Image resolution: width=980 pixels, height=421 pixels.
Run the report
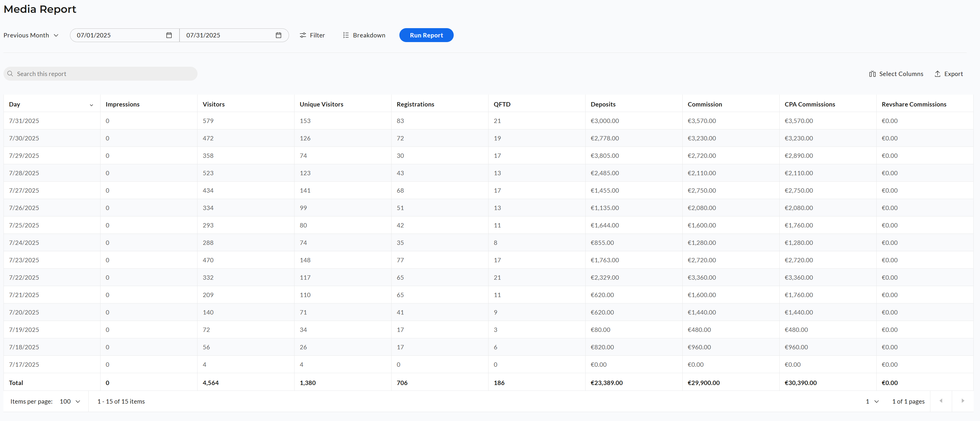[426, 35]
